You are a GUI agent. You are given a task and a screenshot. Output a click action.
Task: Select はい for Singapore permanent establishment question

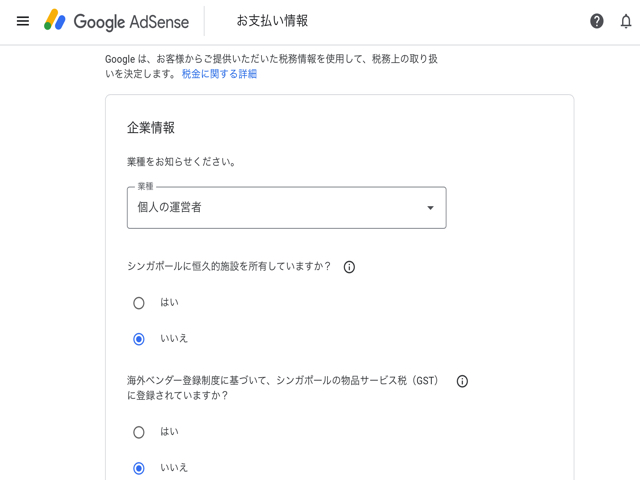pos(139,303)
